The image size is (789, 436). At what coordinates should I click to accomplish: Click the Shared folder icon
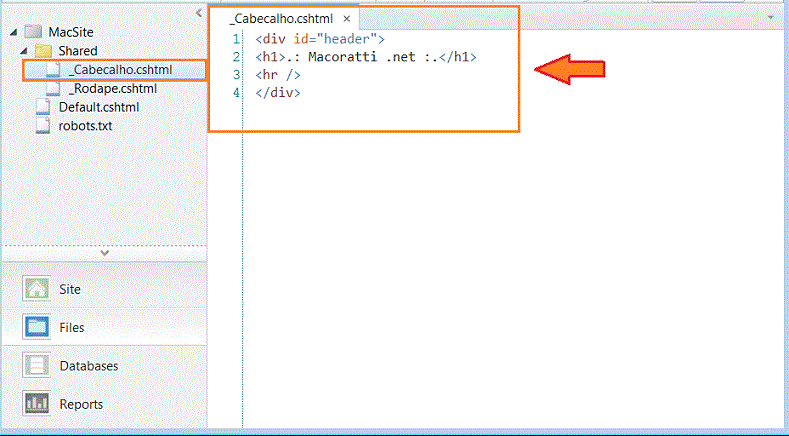[43, 51]
